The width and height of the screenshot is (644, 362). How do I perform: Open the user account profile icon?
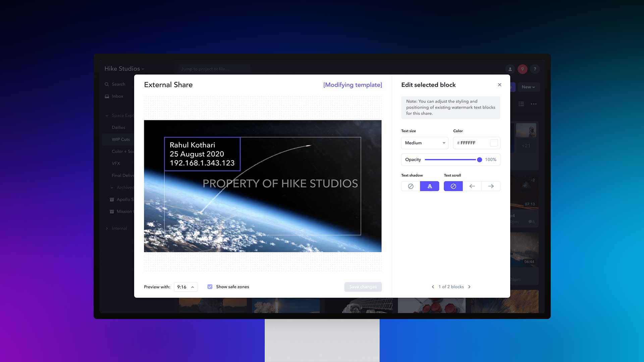click(510, 69)
